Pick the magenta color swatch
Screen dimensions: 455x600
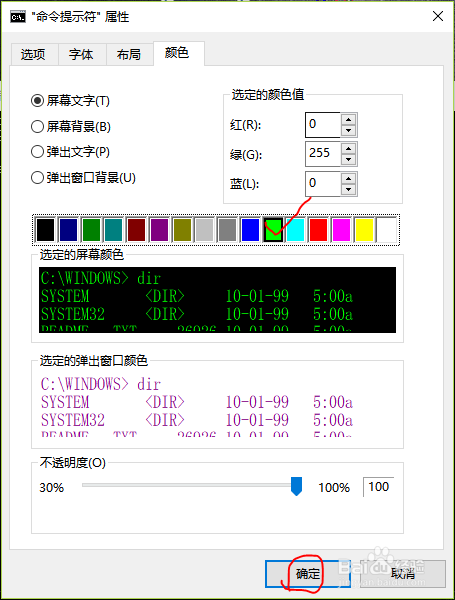click(x=341, y=230)
